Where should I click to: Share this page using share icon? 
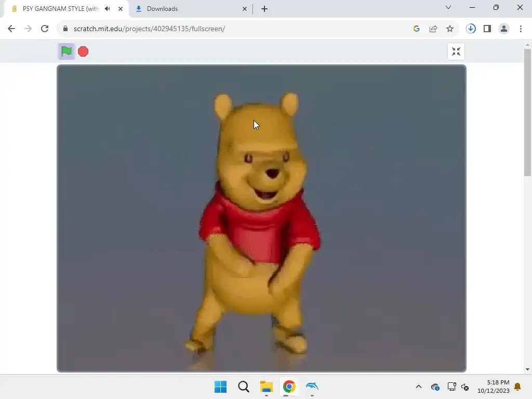coord(433,29)
